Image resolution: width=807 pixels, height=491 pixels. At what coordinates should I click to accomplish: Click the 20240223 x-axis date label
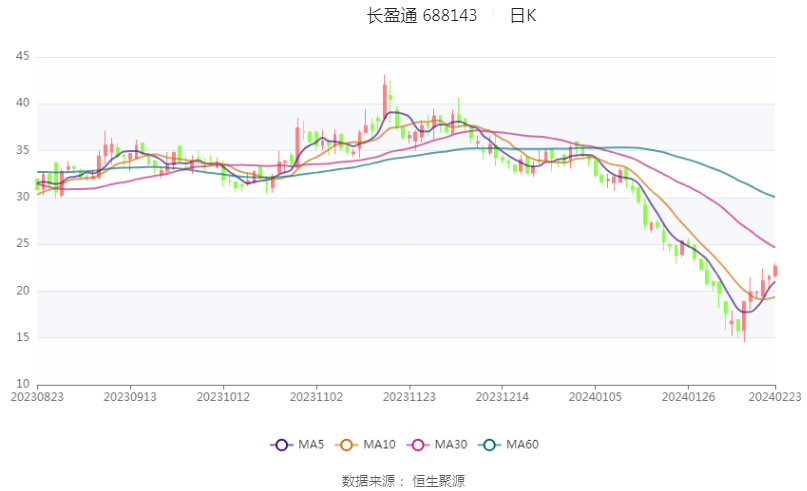775,397
